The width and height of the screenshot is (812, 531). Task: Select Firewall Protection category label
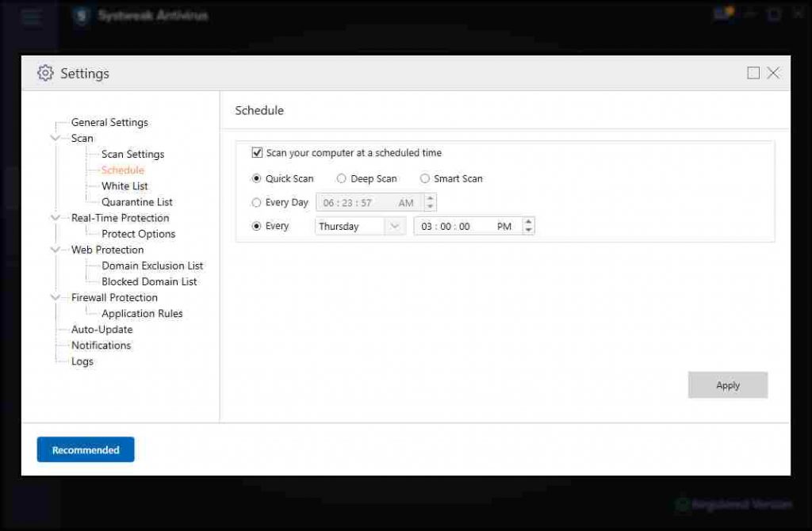point(114,297)
